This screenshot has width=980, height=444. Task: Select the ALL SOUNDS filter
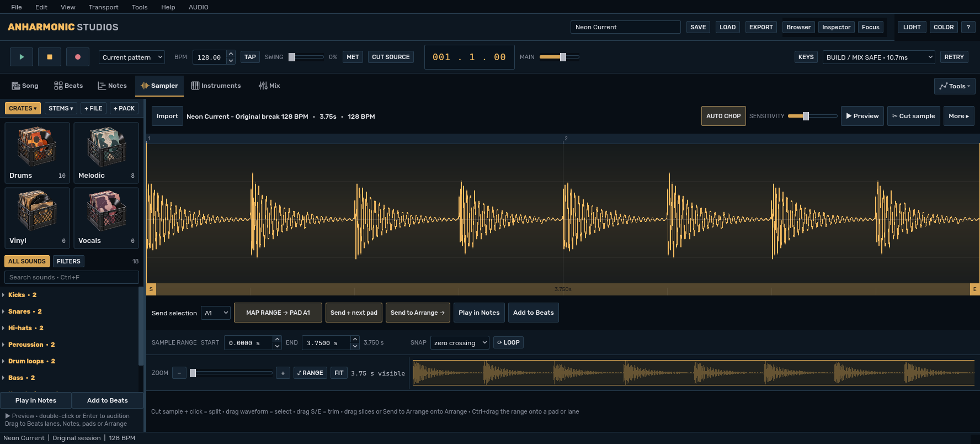[27, 261]
